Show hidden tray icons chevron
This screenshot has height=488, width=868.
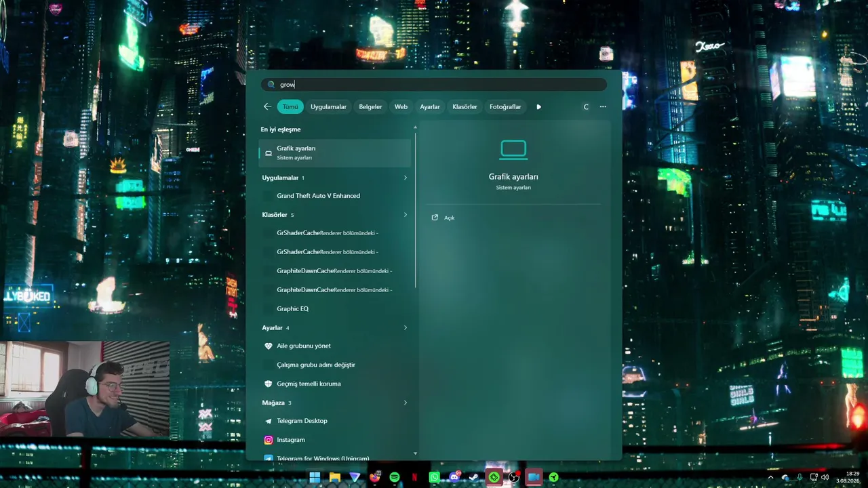(770, 477)
